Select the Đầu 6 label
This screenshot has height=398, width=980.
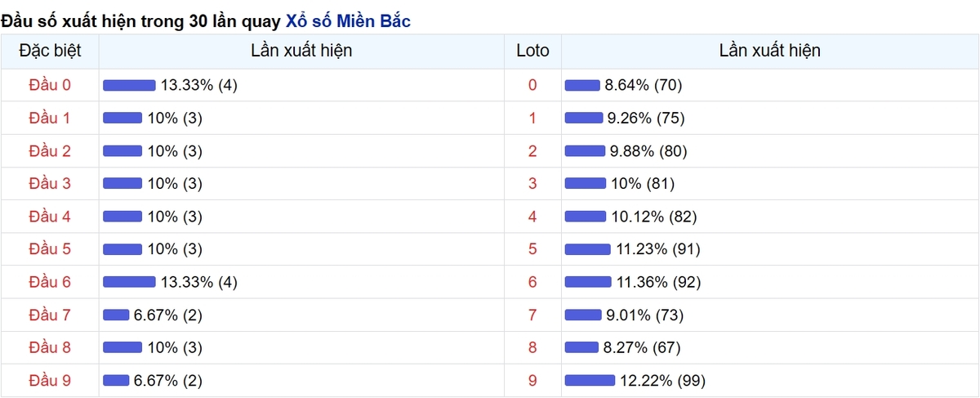(50, 282)
